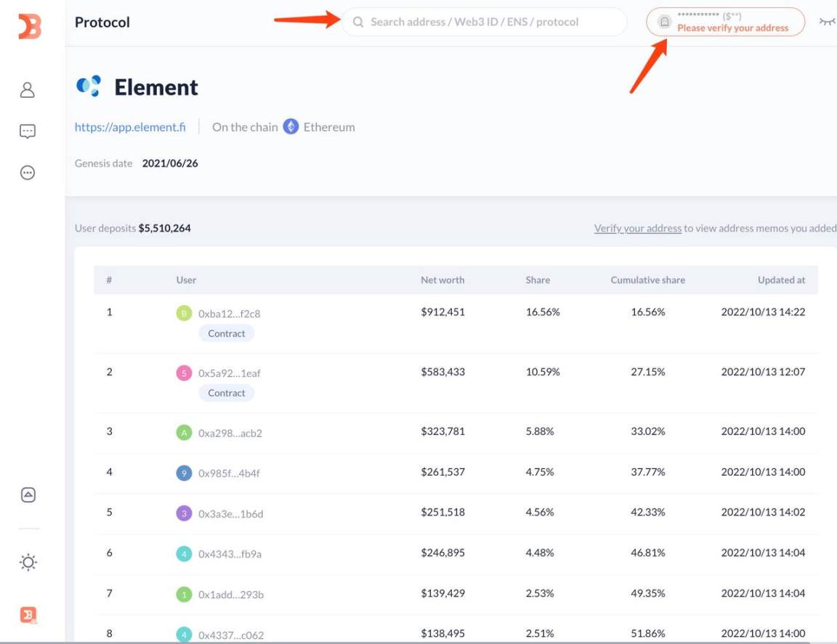
Task: Click avatar of 0x5a92...1eaf
Action: tap(184, 373)
